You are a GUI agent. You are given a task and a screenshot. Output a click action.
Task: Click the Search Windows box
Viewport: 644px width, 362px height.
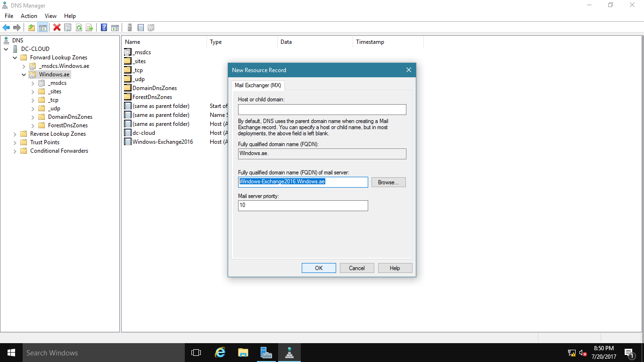(104, 353)
